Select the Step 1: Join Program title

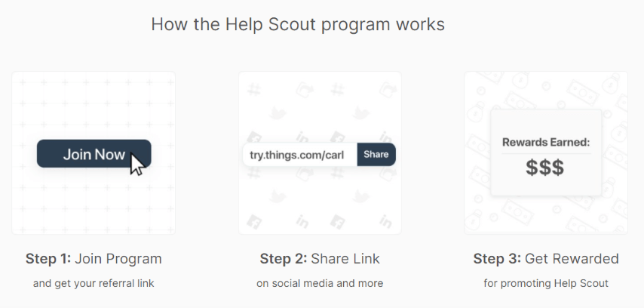(x=94, y=259)
